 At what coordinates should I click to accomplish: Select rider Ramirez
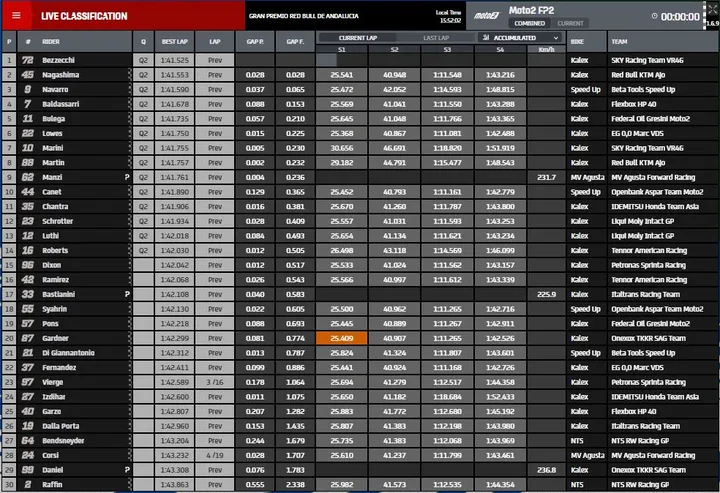pos(56,280)
